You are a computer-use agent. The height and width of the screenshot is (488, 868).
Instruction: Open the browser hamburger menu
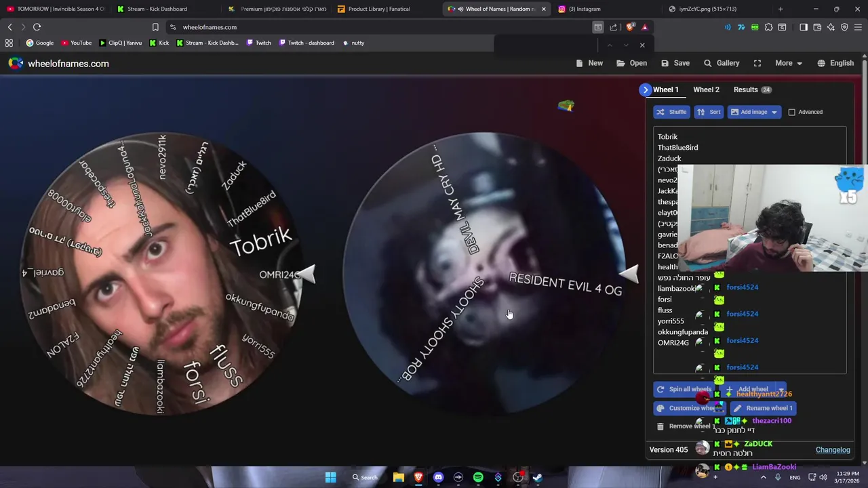tap(858, 27)
